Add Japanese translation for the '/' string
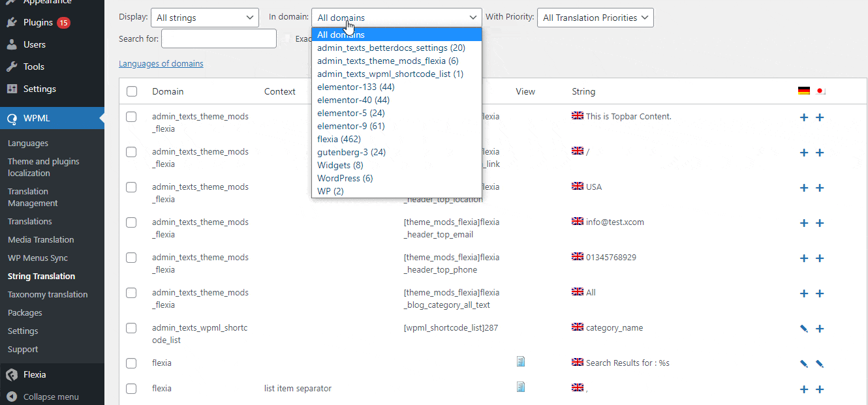 (x=820, y=153)
